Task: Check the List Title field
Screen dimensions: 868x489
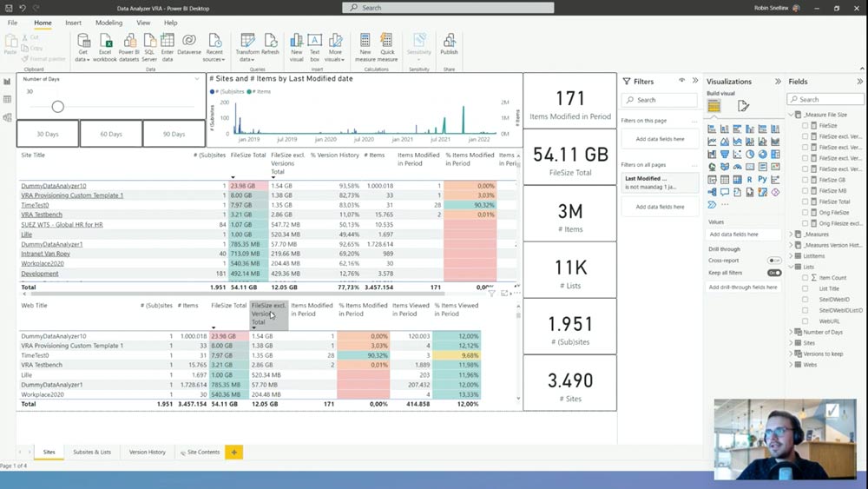Action: [x=805, y=288]
